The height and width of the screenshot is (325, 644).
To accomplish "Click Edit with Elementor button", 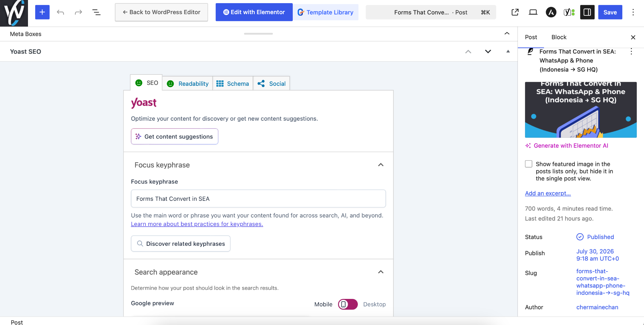I will [x=254, y=12].
